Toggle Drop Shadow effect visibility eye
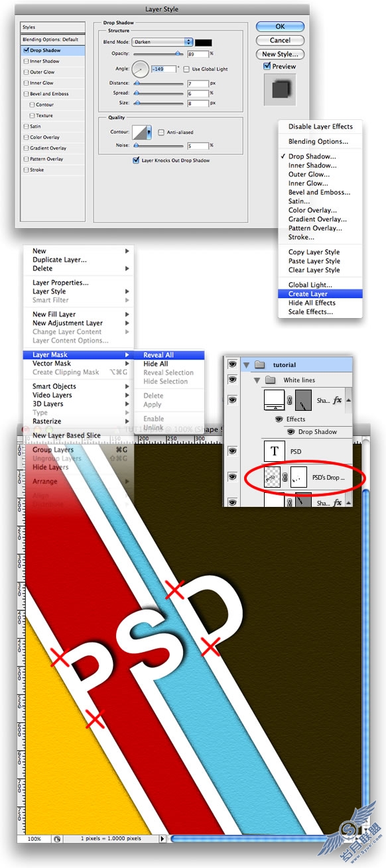386x868 pixels. tap(290, 431)
